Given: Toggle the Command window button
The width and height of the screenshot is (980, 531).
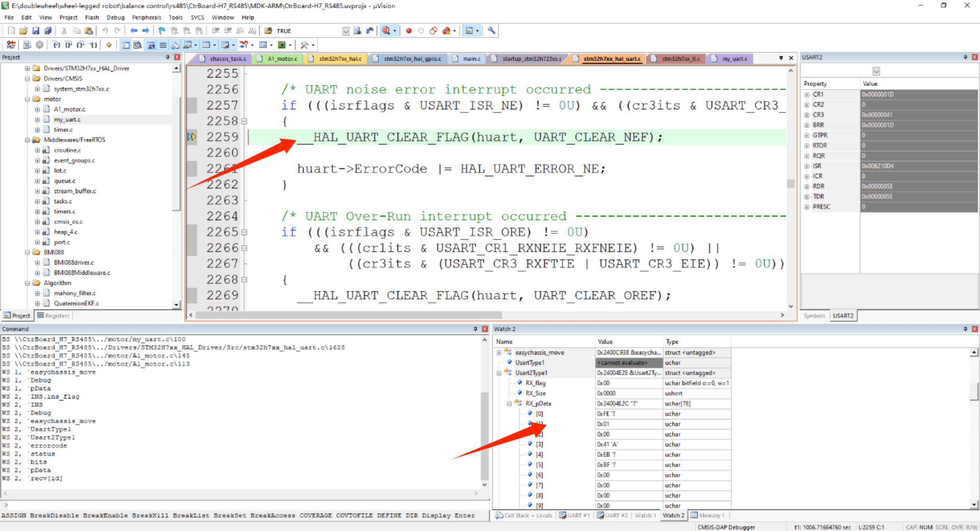Looking at the screenshot, I should click(126, 45).
